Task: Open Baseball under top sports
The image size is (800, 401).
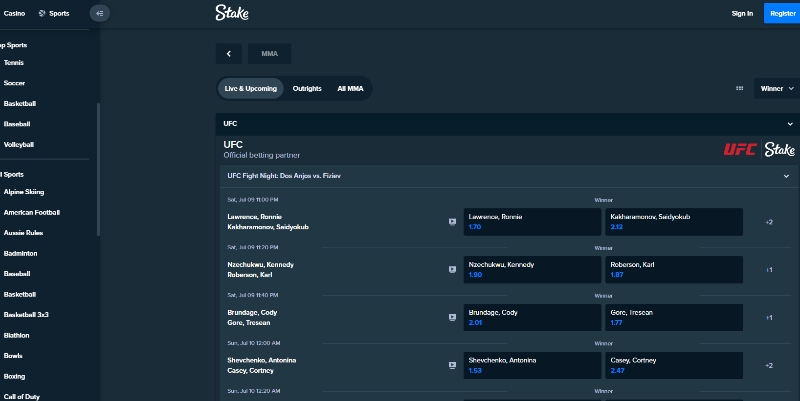Action: click(17, 124)
